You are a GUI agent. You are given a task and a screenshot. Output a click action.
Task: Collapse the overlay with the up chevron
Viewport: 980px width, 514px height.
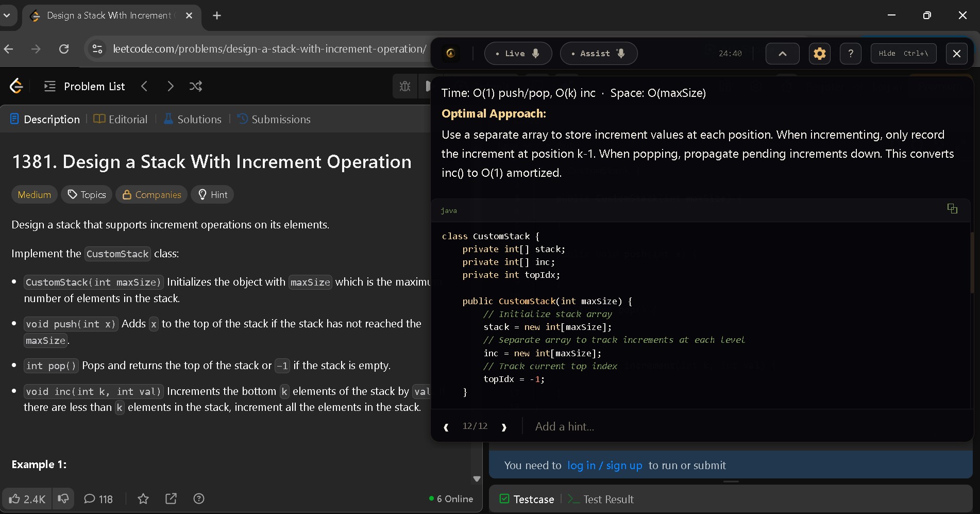(x=782, y=53)
